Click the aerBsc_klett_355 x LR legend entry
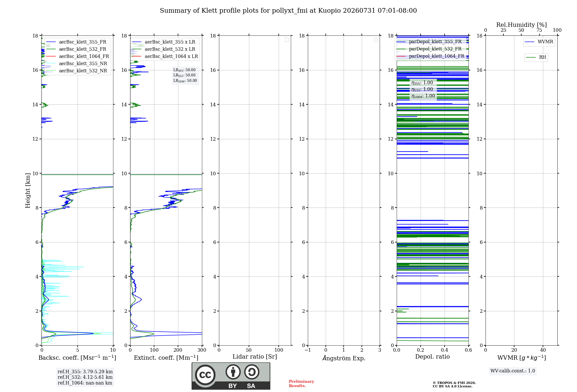 coord(164,42)
